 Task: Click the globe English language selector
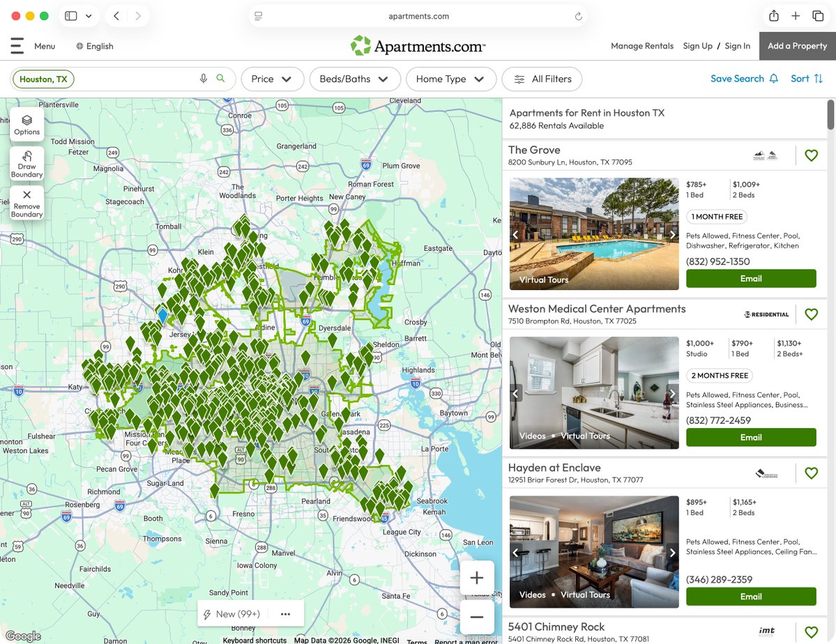point(94,47)
